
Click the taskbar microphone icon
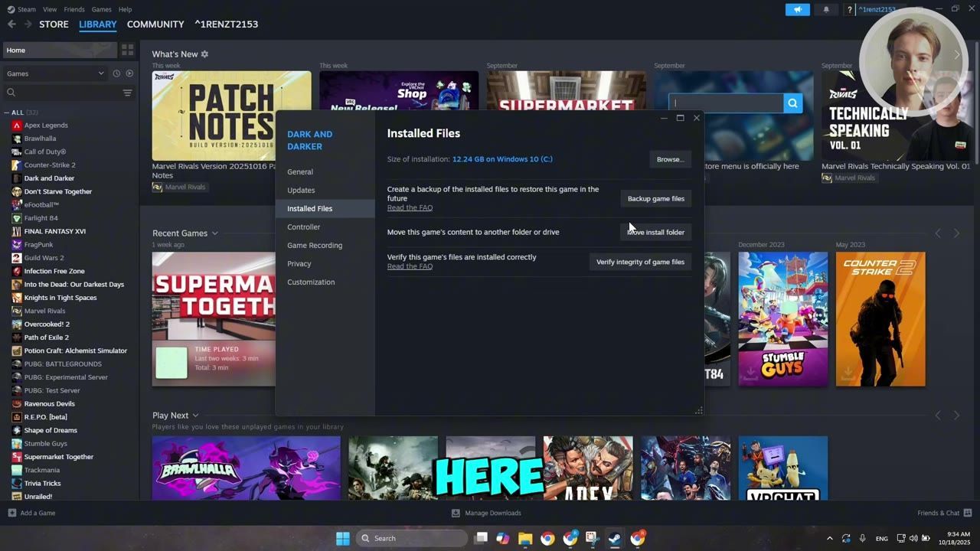tap(862, 538)
